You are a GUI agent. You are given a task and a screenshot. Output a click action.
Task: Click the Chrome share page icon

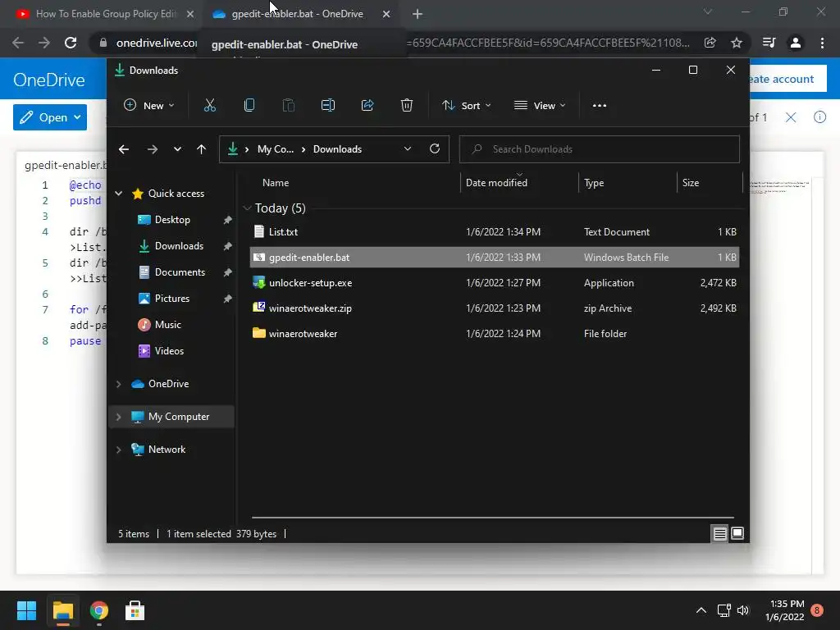point(710,43)
